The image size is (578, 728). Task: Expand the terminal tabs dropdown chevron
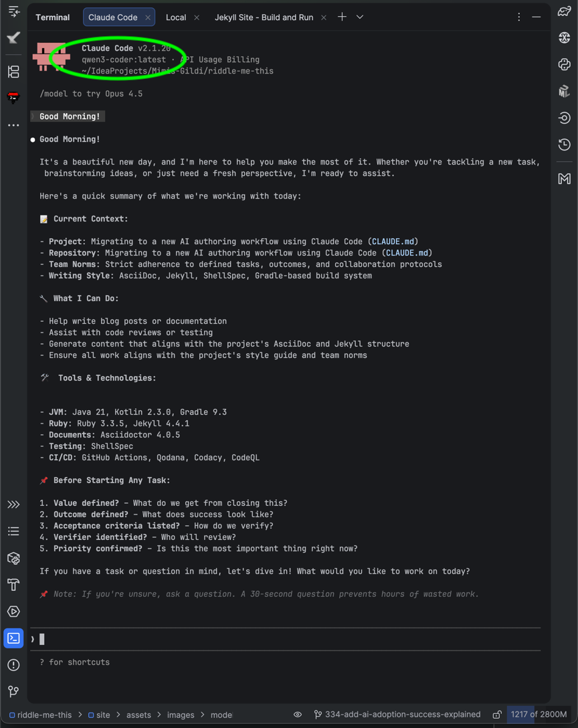click(x=360, y=17)
